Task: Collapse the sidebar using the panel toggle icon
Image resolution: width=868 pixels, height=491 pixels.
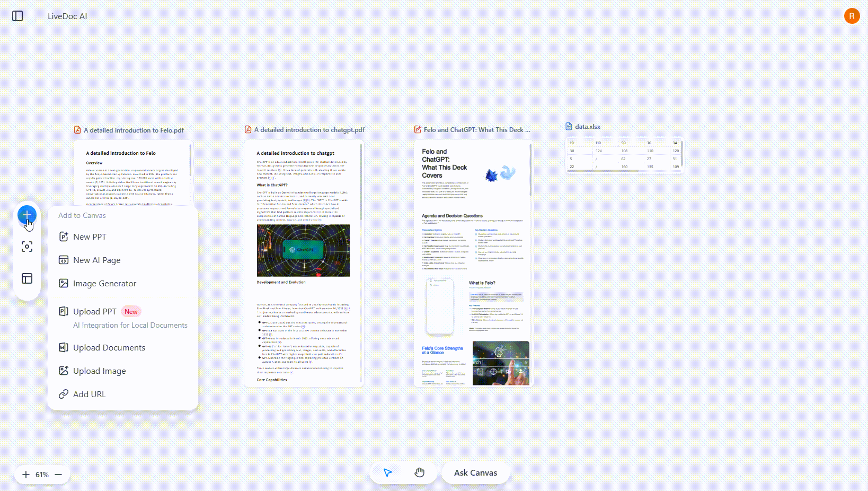Action: coord(17,16)
